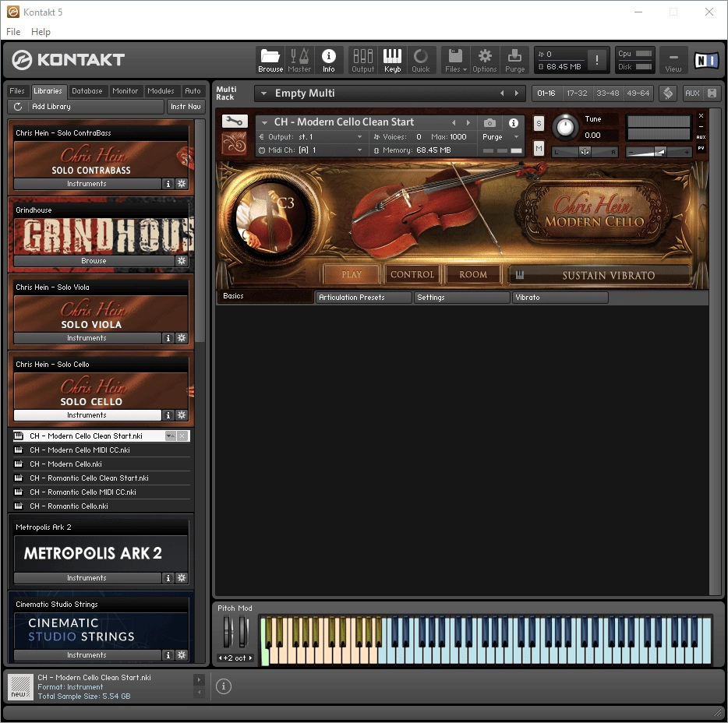Screen dimensions: 728x723
Task: Solo the Modern Cello instrument
Action: point(538,123)
